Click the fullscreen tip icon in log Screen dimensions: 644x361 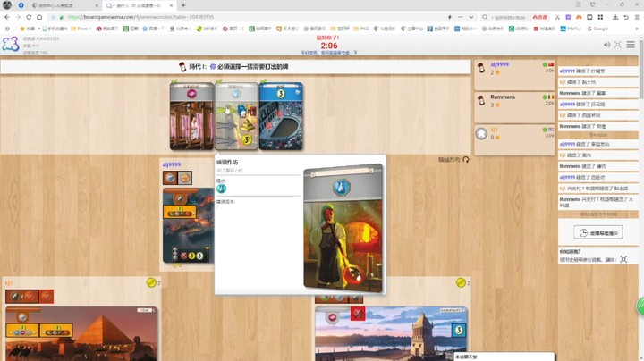[623, 259]
